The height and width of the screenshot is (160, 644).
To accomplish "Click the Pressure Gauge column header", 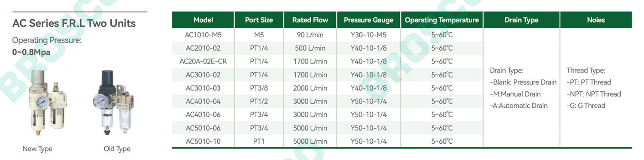I will point(368,20).
